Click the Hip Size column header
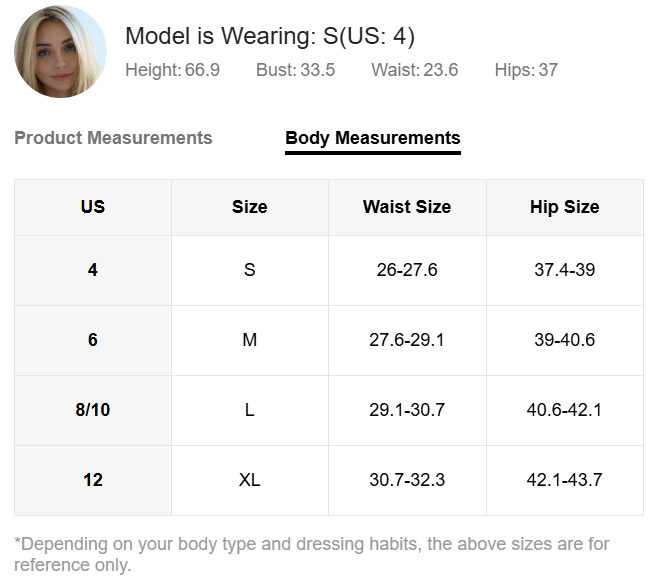Image resolution: width=651 pixels, height=585 pixels. click(565, 207)
